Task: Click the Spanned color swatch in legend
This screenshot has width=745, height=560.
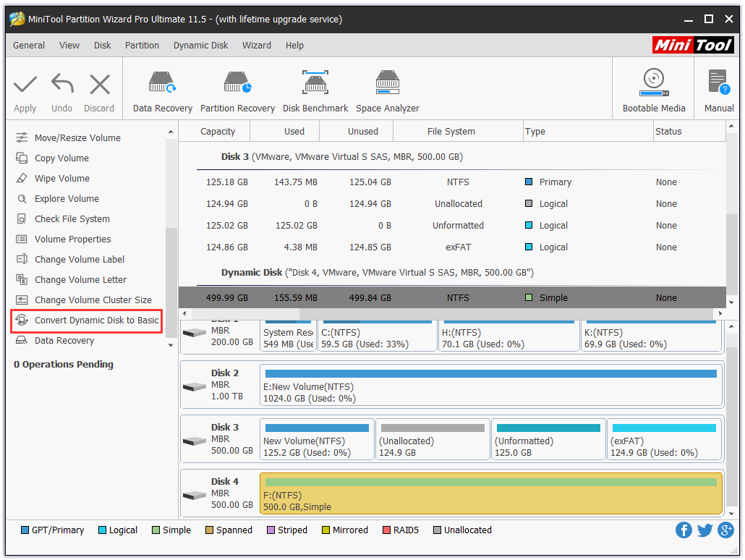Action: point(210,530)
